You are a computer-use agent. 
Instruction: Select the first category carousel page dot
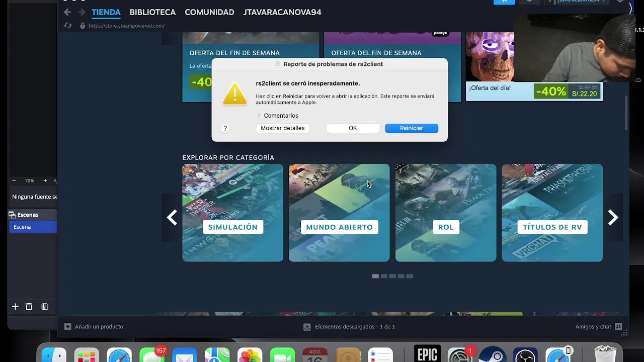tap(375, 276)
